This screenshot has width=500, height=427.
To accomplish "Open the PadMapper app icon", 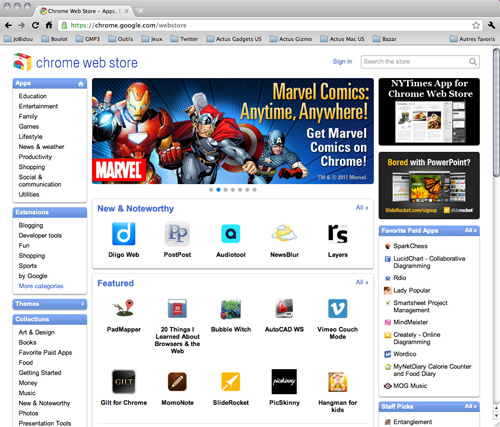I will click(x=124, y=308).
